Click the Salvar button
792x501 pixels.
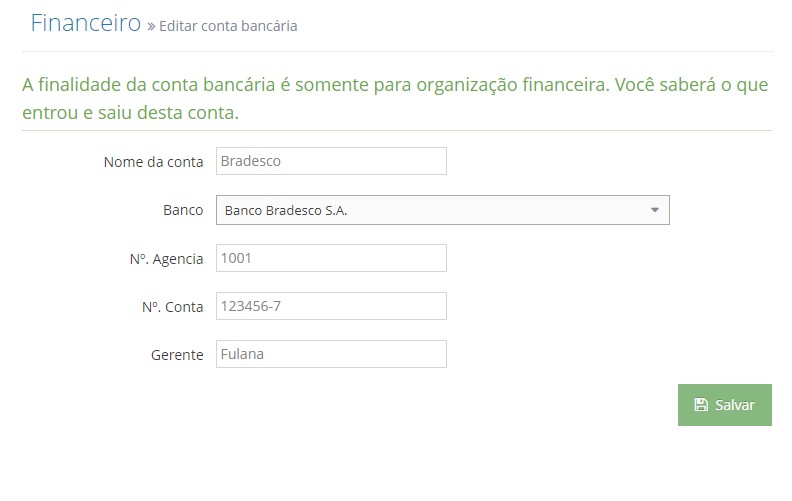click(x=724, y=405)
